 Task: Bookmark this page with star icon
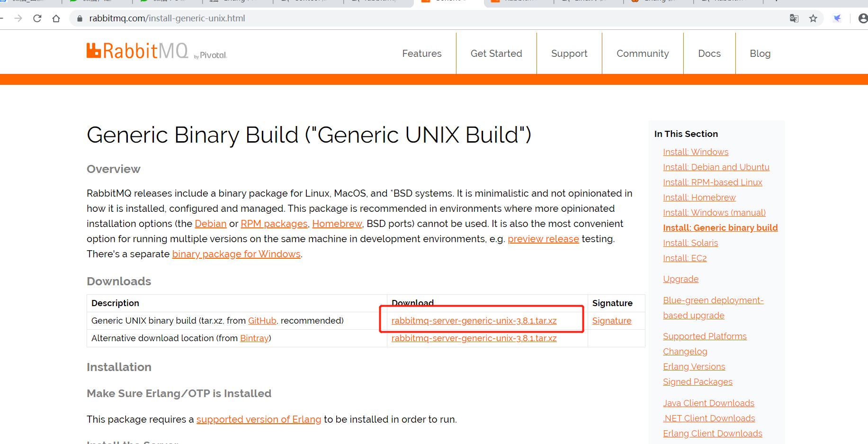(813, 18)
